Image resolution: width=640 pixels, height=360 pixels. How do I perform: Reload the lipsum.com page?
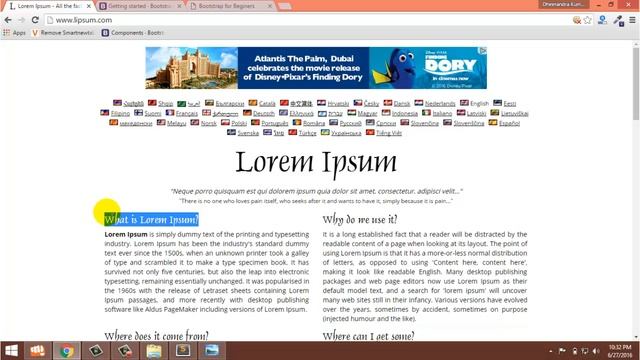pyautogui.click(x=35, y=20)
